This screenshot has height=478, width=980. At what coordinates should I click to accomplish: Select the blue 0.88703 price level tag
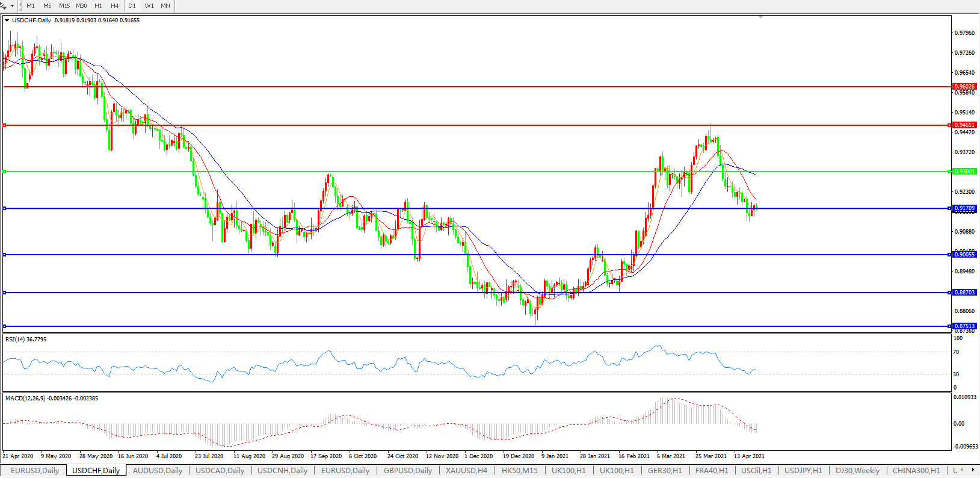[x=964, y=293]
